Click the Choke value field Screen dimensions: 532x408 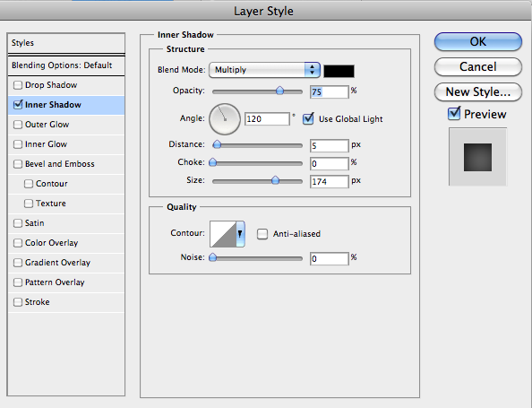tap(329, 164)
